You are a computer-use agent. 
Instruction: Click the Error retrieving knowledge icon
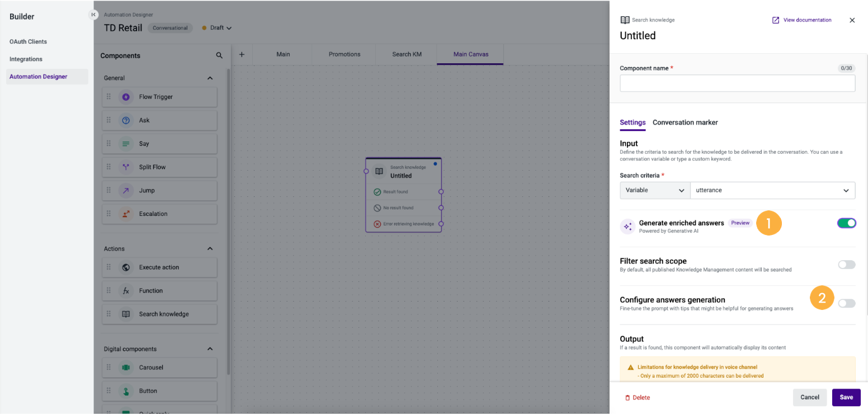[x=377, y=224]
